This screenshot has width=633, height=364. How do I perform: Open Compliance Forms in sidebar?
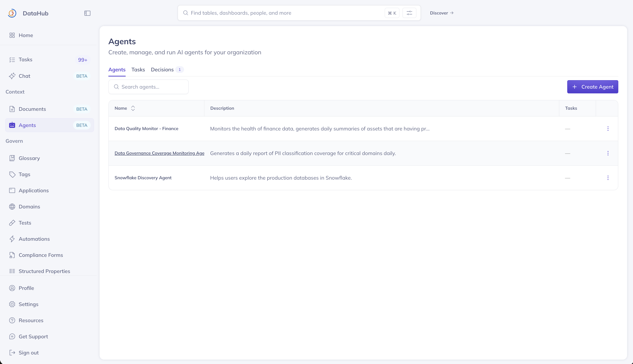[41, 255]
